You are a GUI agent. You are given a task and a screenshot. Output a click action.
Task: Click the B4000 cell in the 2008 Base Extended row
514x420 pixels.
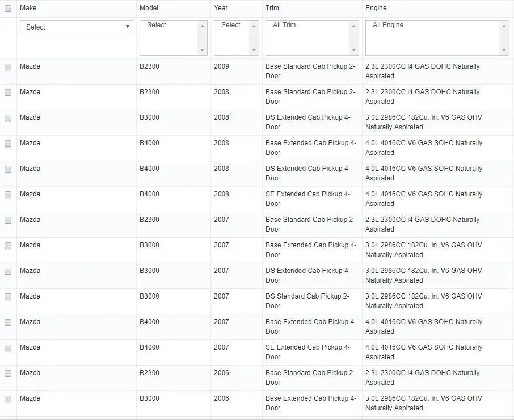pyautogui.click(x=149, y=143)
